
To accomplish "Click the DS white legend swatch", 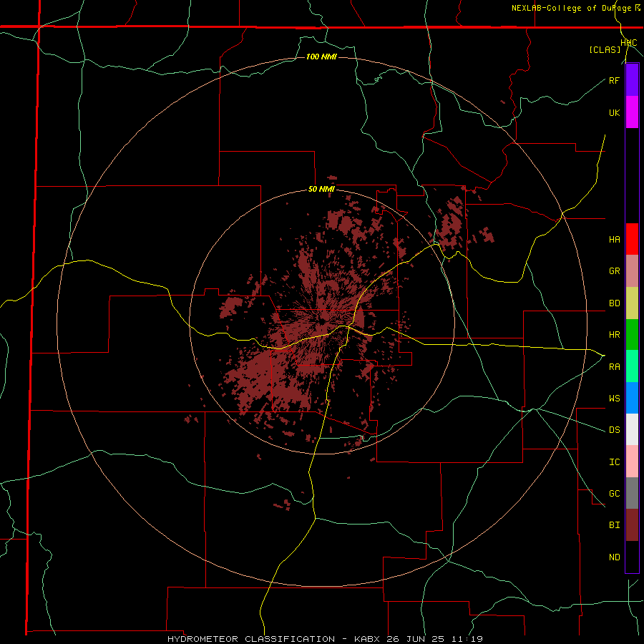I will [632, 429].
